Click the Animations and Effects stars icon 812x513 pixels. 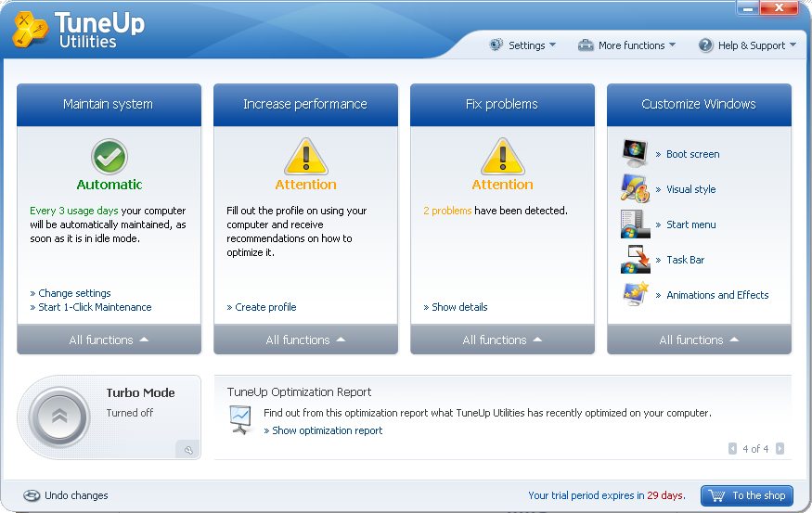pyautogui.click(x=636, y=293)
